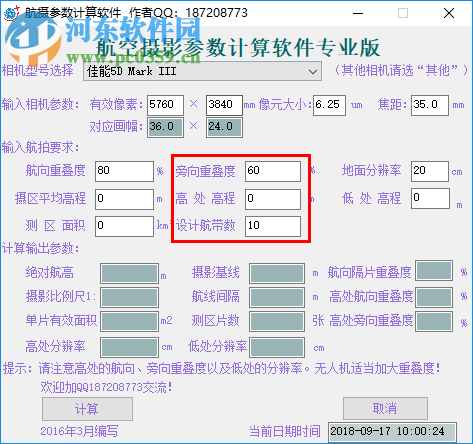Click the 绝对航高 output box
This screenshot has height=444, width=473.
130,273
